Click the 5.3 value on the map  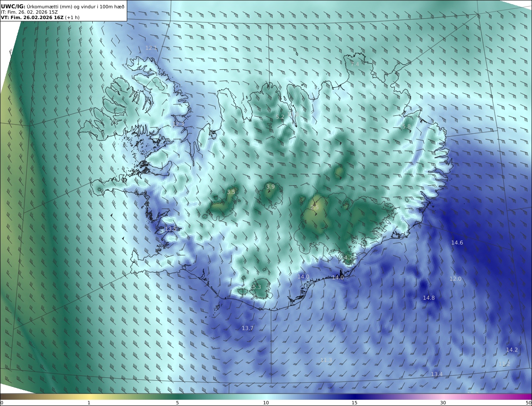(257, 287)
